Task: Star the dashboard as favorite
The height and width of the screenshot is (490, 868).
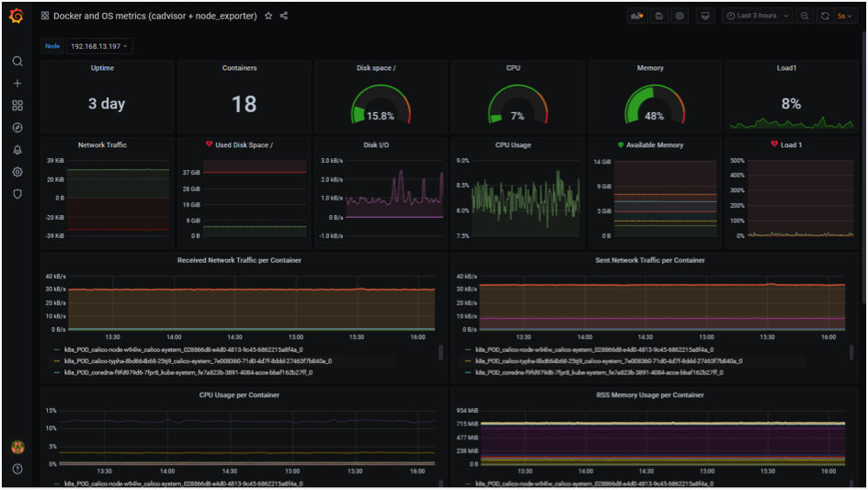Action: tap(268, 16)
